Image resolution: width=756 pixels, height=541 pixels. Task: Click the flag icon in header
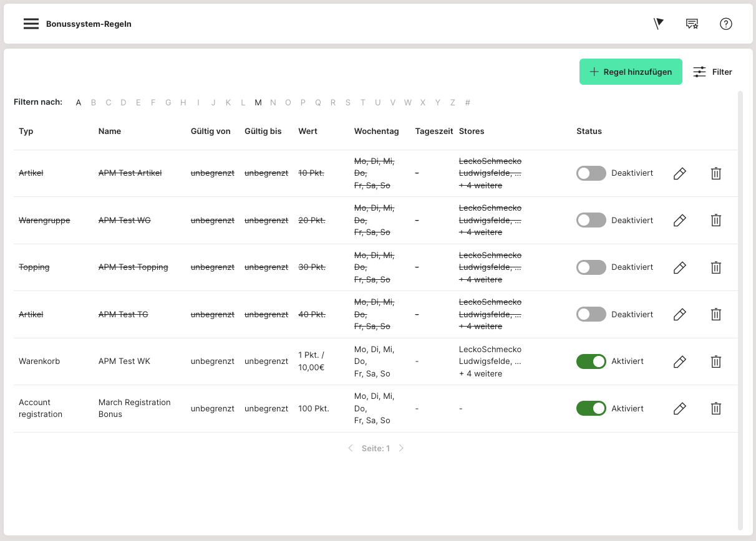658,24
